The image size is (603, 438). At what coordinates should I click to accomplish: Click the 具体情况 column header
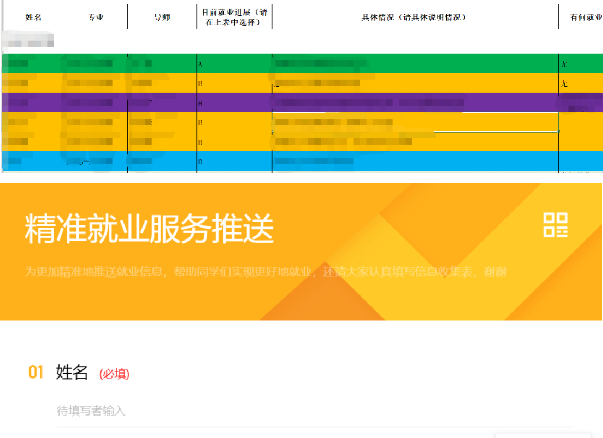(x=414, y=18)
